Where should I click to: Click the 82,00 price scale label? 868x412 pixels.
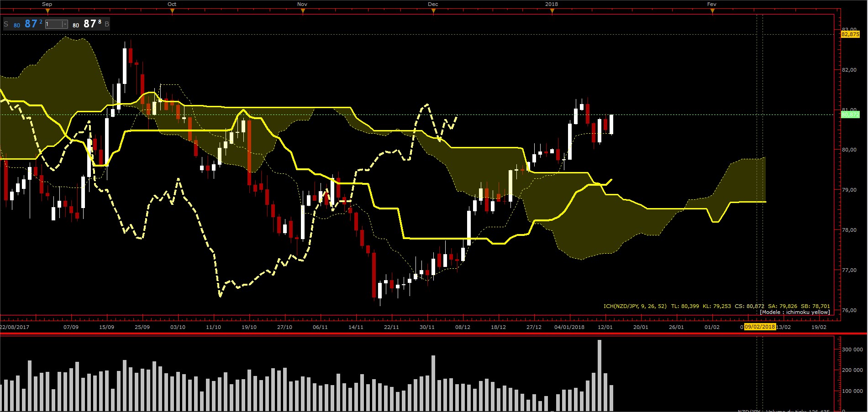pos(849,70)
